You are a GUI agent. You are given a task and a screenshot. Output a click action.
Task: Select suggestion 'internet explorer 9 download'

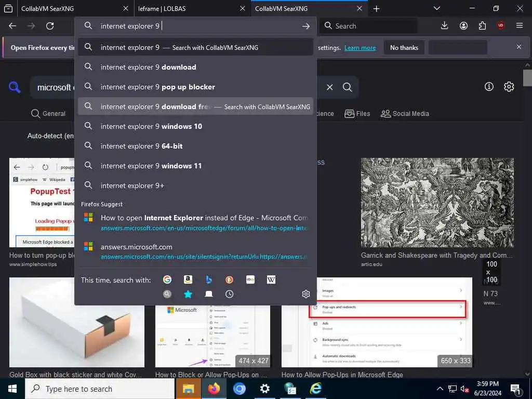pyautogui.click(x=195, y=67)
